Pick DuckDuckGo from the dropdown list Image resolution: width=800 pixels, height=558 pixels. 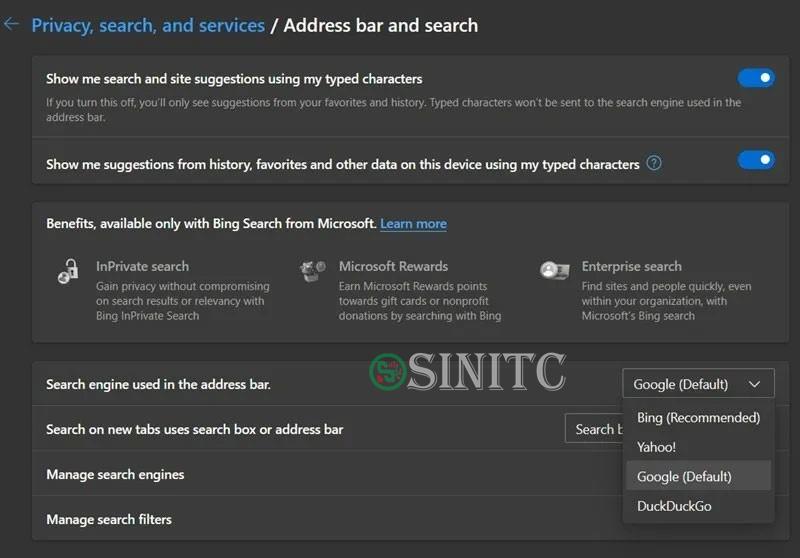coord(698,506)
